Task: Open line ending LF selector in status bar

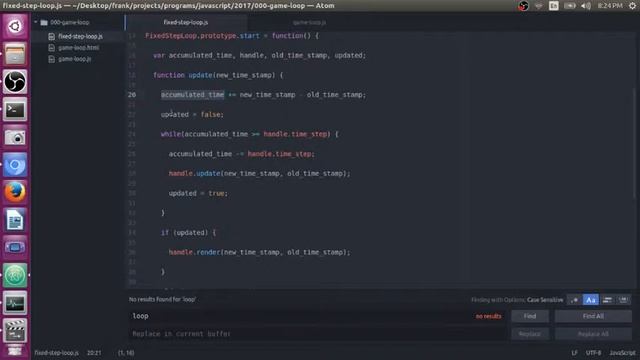Action: click(574, 353)
